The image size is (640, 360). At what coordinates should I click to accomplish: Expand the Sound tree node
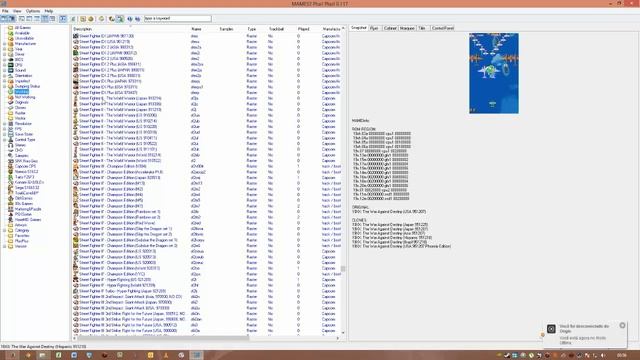tap(4, 70)
